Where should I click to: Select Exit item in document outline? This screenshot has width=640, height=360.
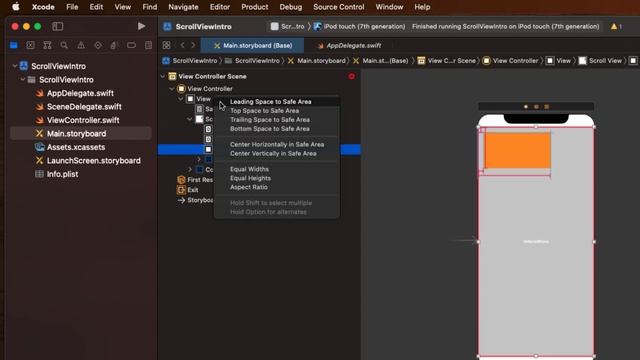pos(192,190)
